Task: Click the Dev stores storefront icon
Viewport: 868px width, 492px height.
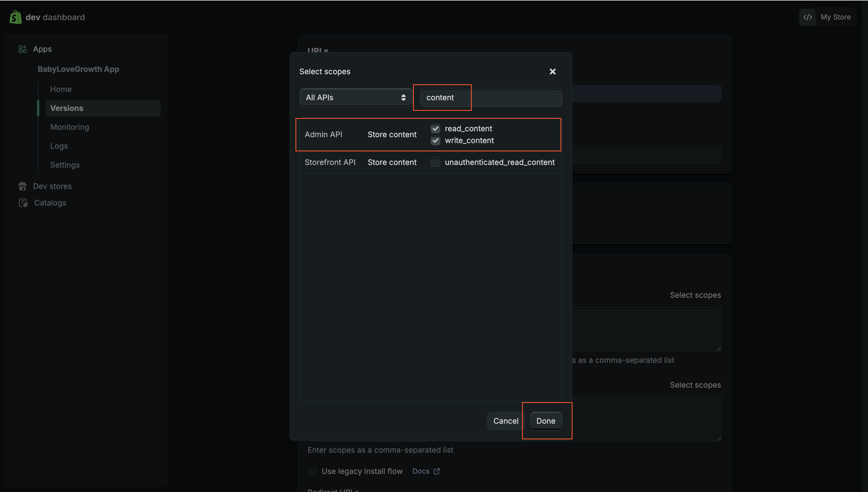Action: point(22,186)
